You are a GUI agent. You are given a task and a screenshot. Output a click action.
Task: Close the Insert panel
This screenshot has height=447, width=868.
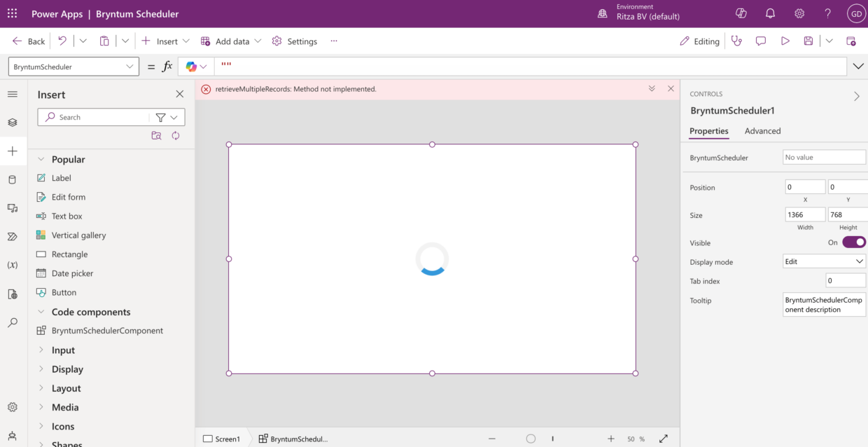coord(180,94)
